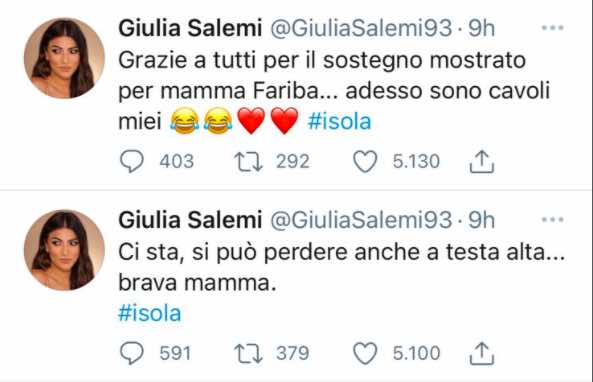Open Giulia Salemi name on second tweet
The height and width of the screenshot is (382, 593).
(190, 220)
